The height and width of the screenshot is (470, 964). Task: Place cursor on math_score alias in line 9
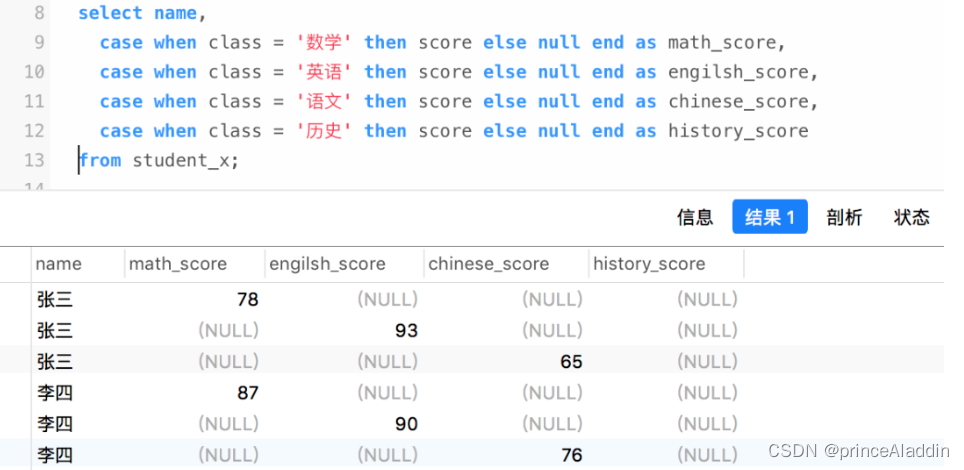pos(722,42)
